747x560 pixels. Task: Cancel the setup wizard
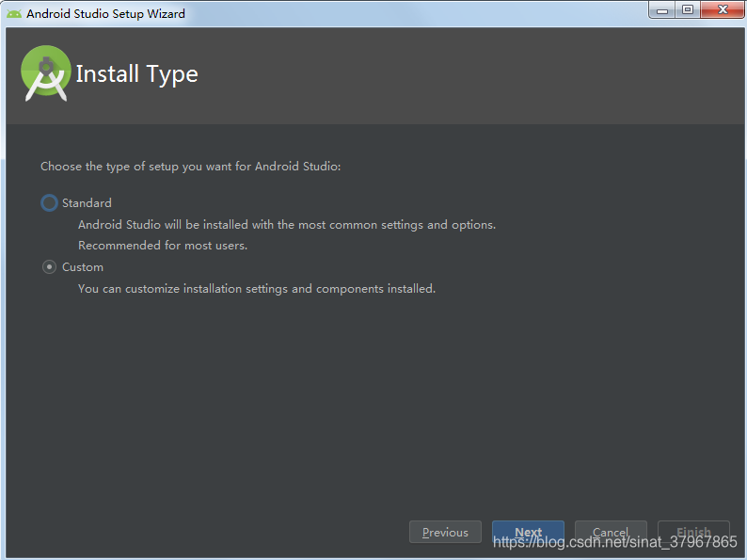coord(611,532)
